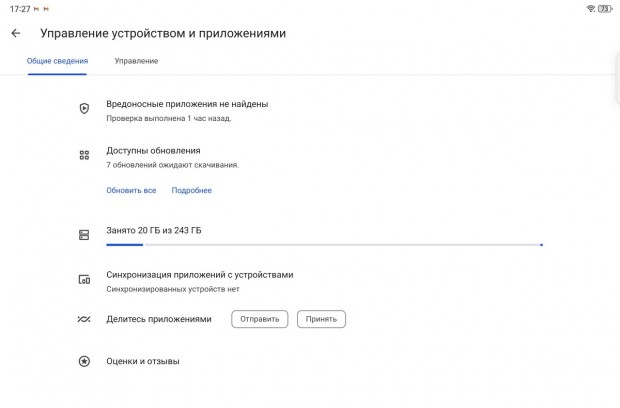Tap the Wi-Fi status icon
Image resolution: width=620 pixels, height=408 pixels.
point(591,9)
